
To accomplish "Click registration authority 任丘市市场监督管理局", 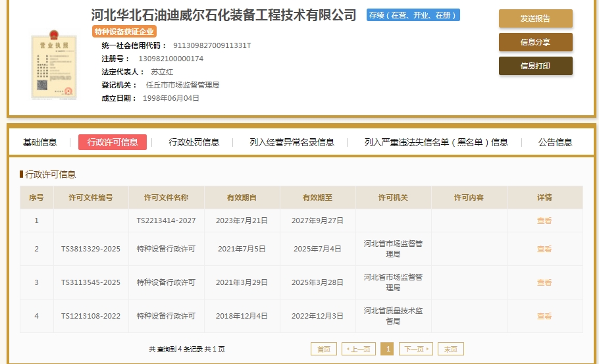I will coord(182,85).
